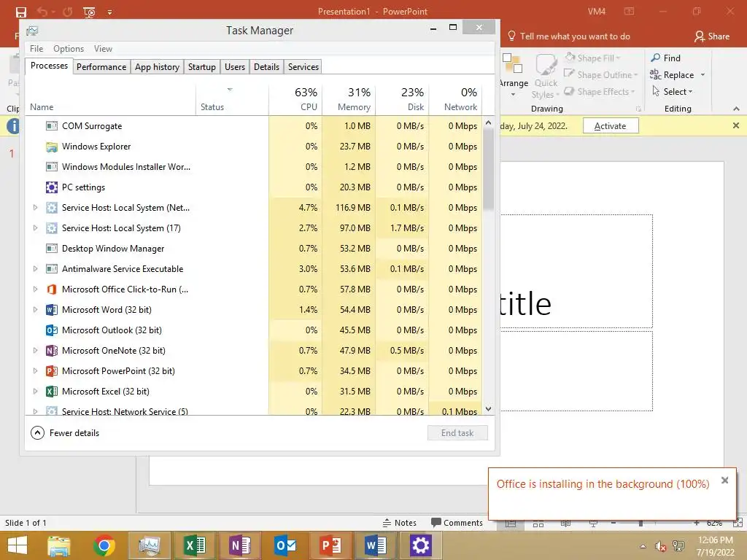This screenshot has width=747, height=560.
Task: Switch to the Users tab
Action: pyautogui.click(x=235, y=67)
